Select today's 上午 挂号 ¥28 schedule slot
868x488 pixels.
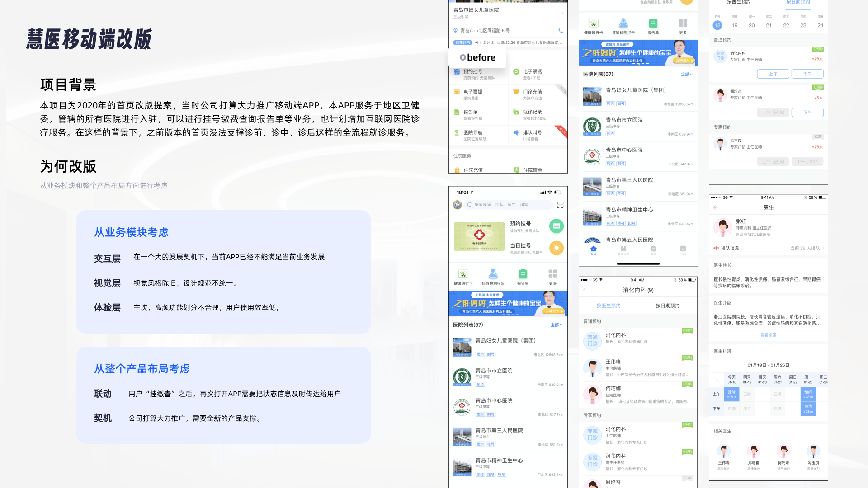pos(732,394)
